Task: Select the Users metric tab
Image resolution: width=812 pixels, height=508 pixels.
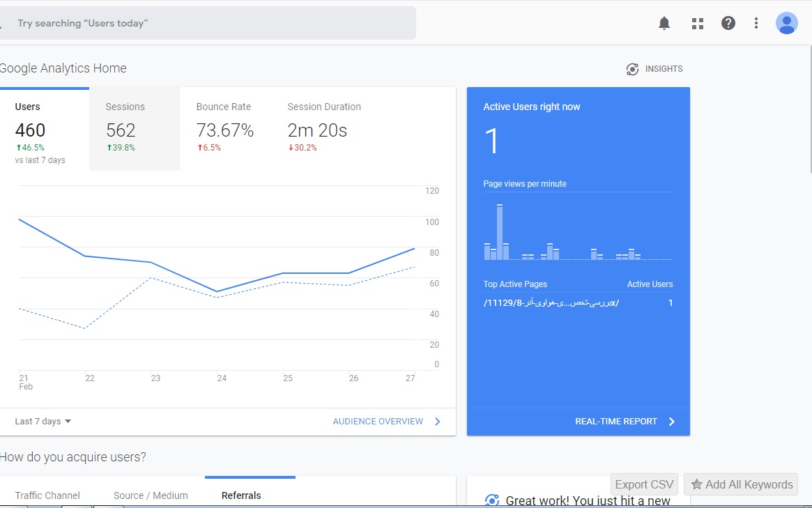Action: 45,129
